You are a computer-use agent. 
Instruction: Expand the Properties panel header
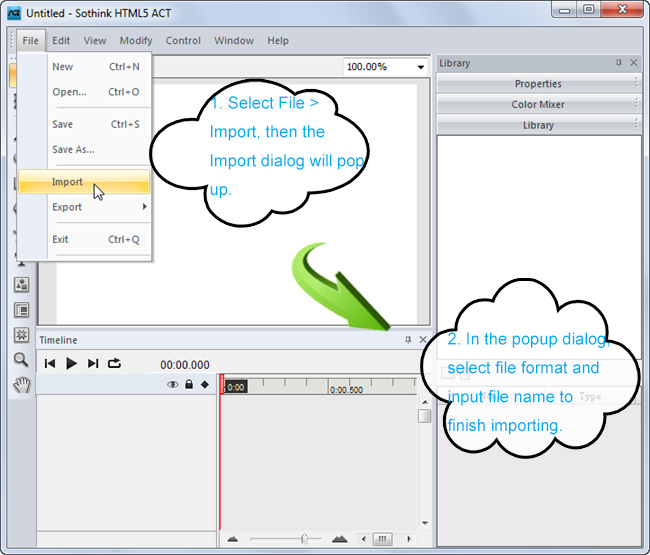[x=538, y=84]
